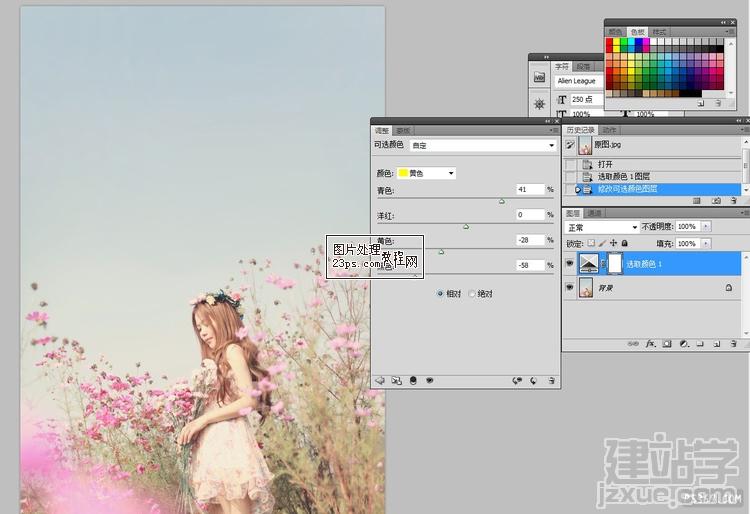Switch to the 历史记录 tab
This screenshot has height=514, width=750.
tap(580, 130)
